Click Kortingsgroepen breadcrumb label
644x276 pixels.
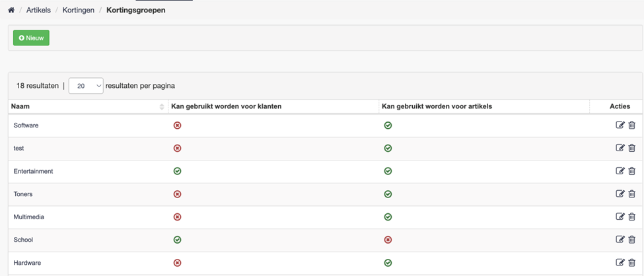tap(136, 11)
